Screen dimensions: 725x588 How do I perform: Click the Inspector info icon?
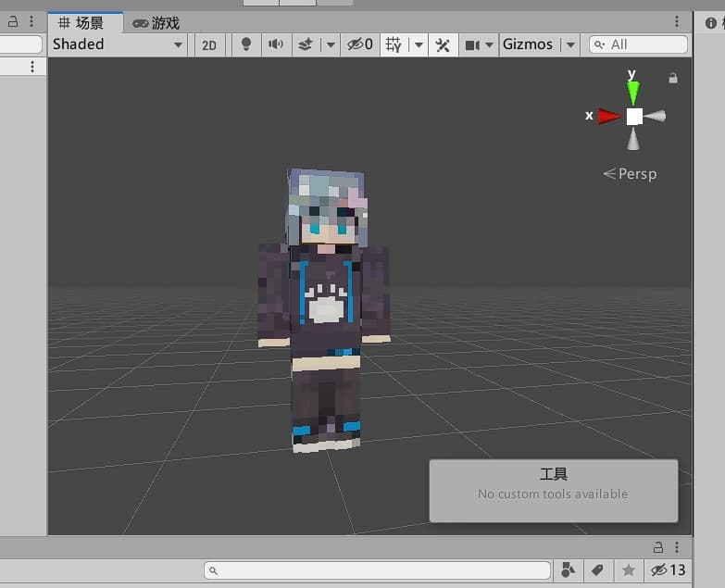[x=711, y=22]
